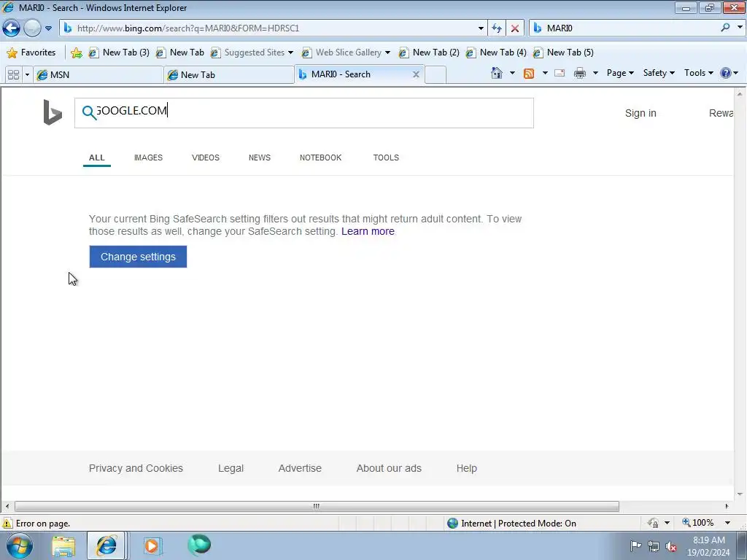Viewport: 747px width, 560px height.
Task: Open the Windows Start orb
Action: (x=20, y=545)
